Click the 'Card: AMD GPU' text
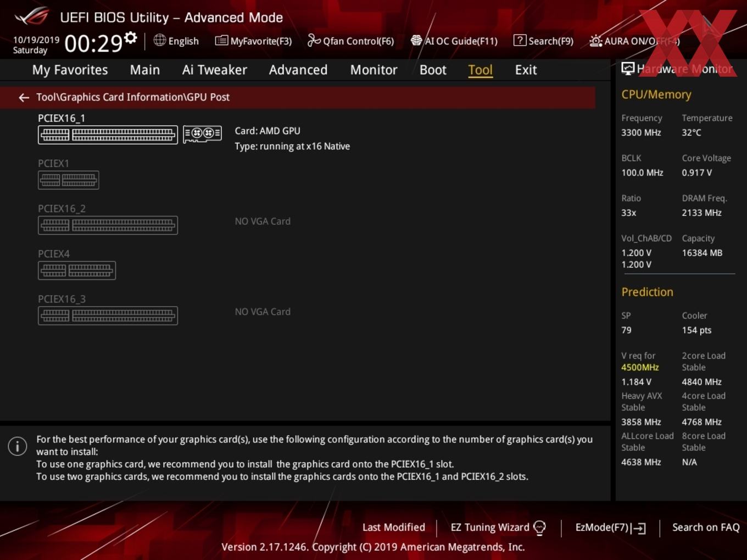 267,131
